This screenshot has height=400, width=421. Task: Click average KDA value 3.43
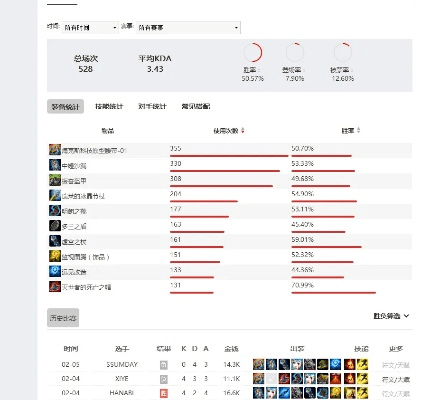pyautogui.click(x=155, y=69)
